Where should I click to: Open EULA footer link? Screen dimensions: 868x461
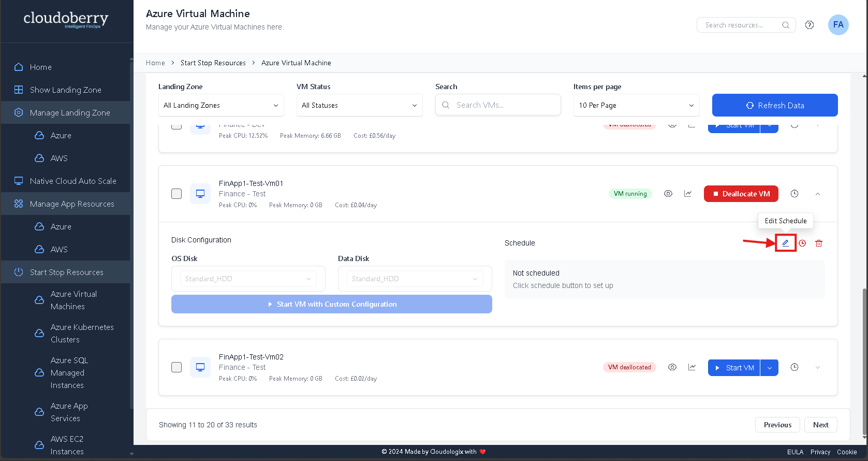pos(795,452)
